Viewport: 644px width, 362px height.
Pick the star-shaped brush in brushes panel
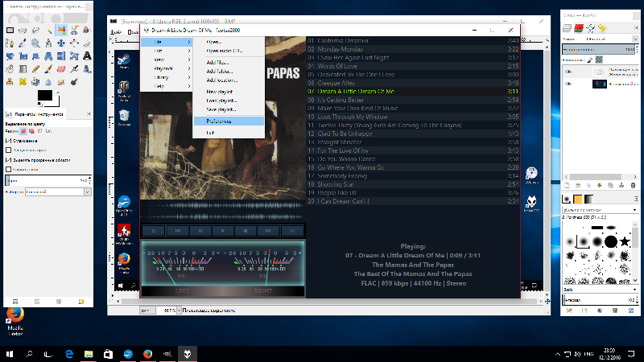(625, 241)
